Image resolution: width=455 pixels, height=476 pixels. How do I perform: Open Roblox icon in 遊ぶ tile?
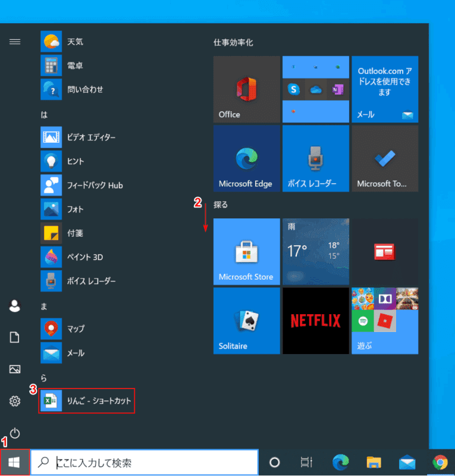[x=385, y=321]
